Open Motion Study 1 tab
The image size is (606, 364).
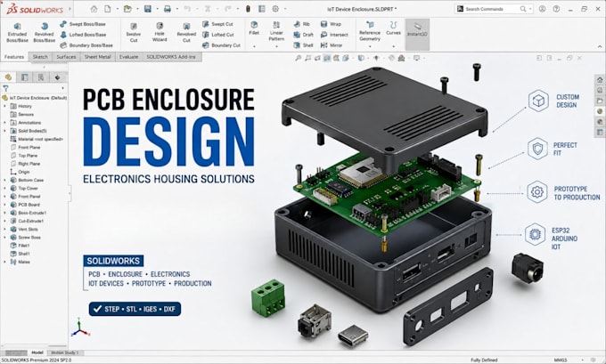[x=65, y=352]
